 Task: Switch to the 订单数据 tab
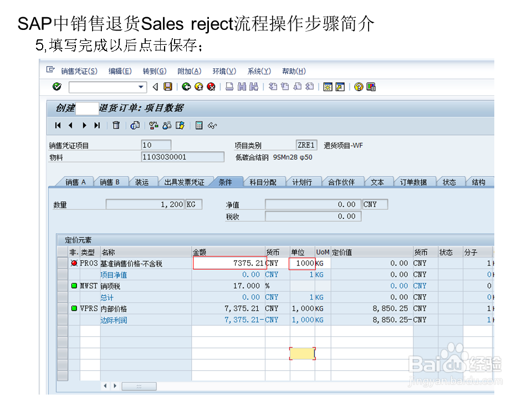(x=413, y=182)
